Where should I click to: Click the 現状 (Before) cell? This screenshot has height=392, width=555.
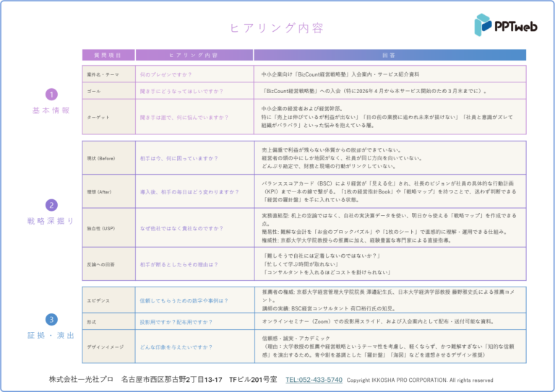(108, 158)
